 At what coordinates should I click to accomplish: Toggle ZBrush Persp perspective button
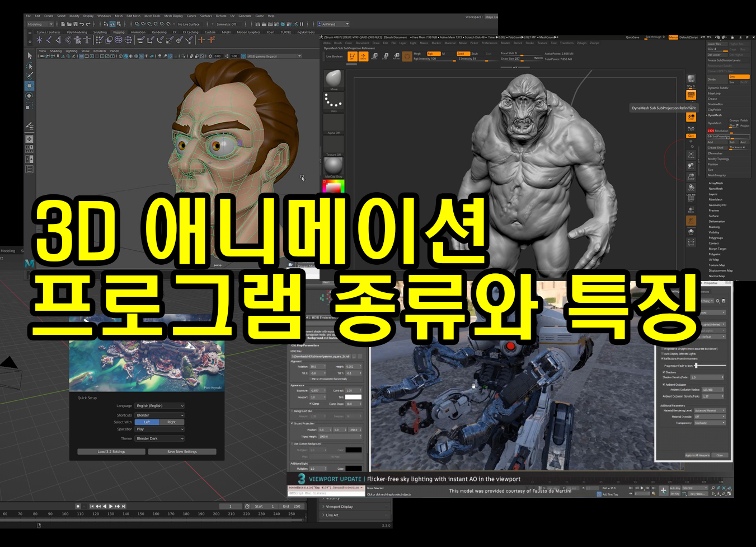pos(691,96)
